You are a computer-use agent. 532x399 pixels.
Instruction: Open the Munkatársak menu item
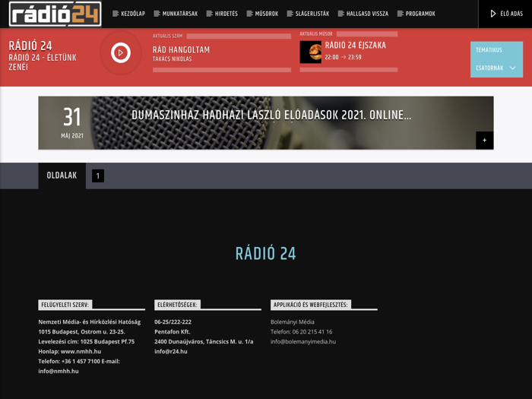(176, 14)
